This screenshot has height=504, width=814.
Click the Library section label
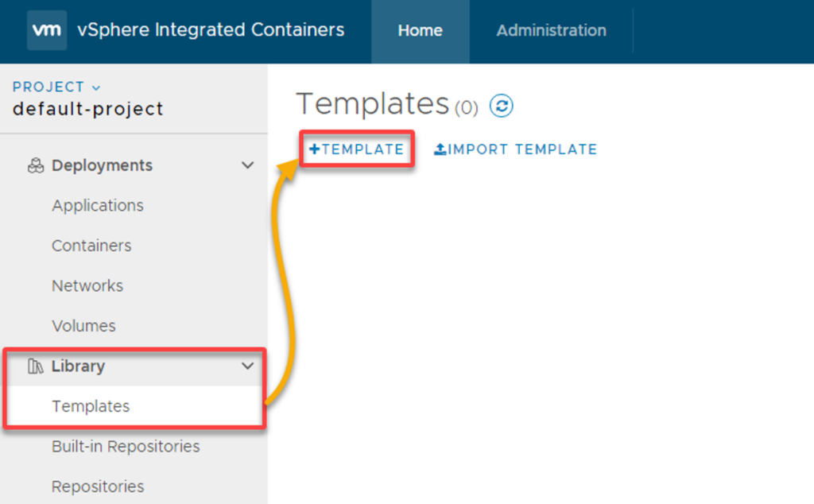(x=79, y=366)
